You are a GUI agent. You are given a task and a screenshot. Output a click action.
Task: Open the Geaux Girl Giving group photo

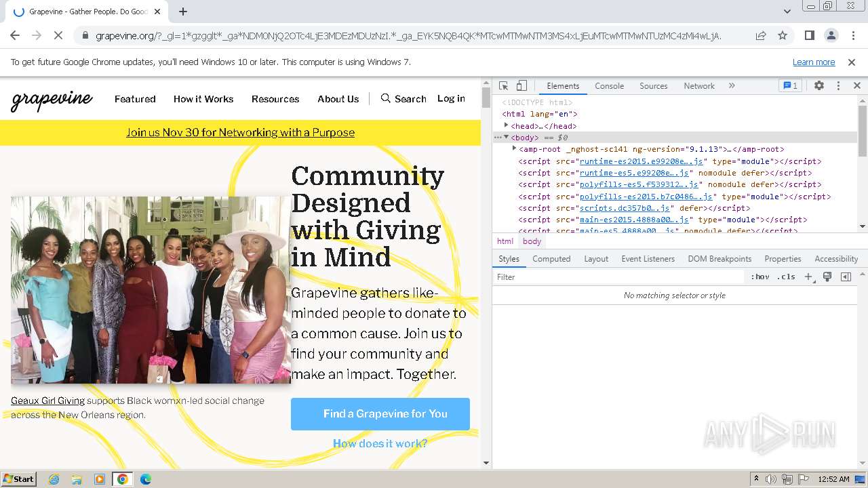[x=151, y=290]
